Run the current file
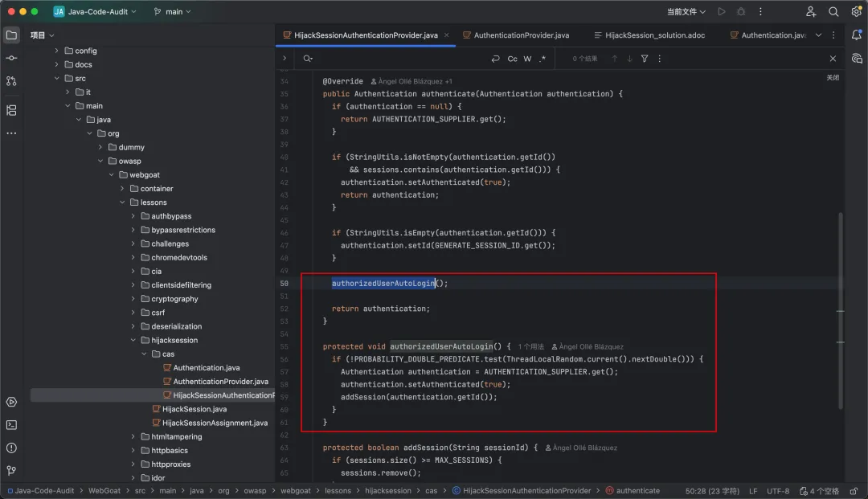 721,11
